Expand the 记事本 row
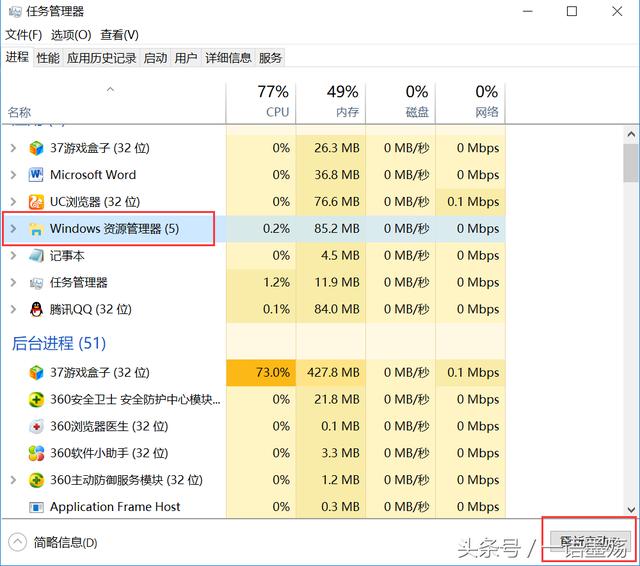Image resolution: width=640 pixels, height=566 pixels. pyautogui.click(x=13, y=255)
